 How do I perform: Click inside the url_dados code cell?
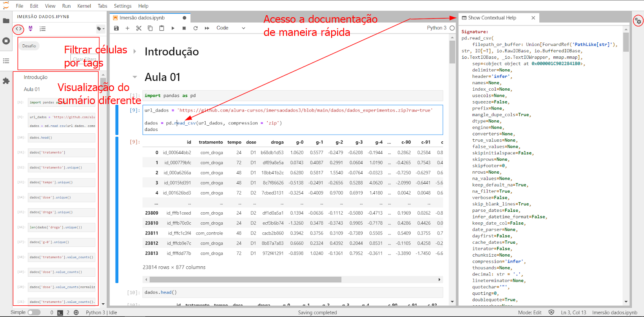click(293, 120)
